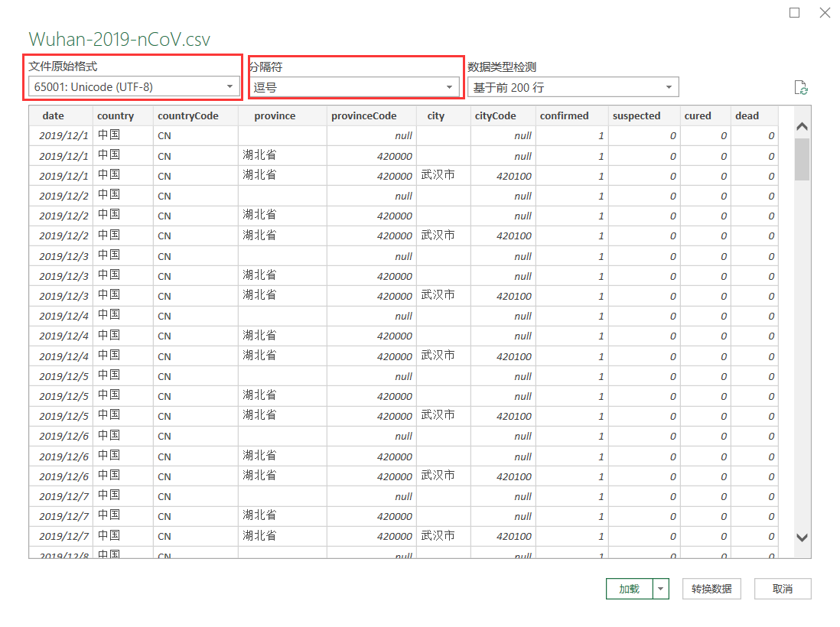
Task: Select the cityCode column header
Action: [503, 115]
